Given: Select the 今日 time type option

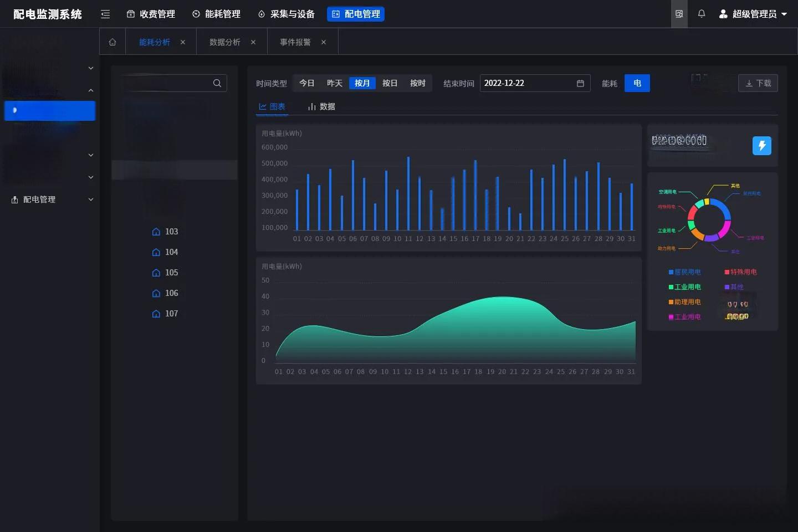Looking at the screenshot, I should pos(306,83).
